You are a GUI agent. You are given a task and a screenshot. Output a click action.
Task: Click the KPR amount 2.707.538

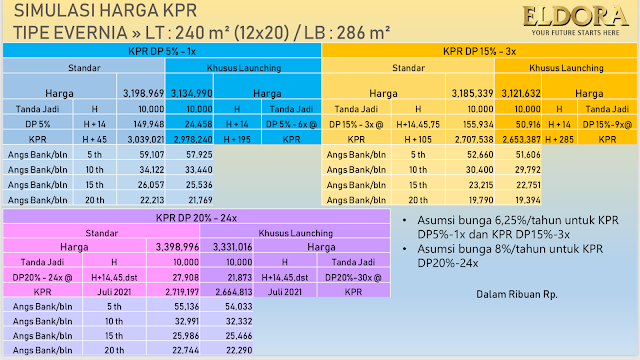click(x=474, y=139)
